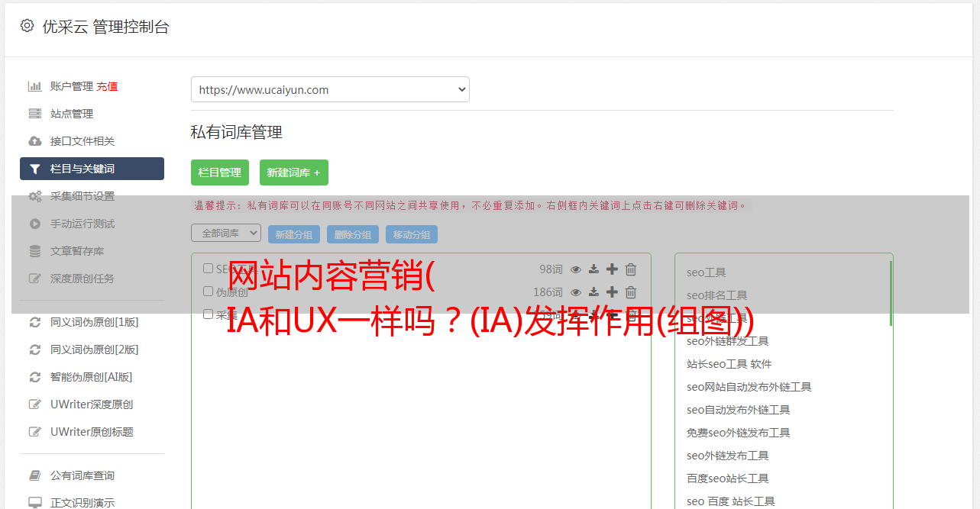Download the 伪原创 186词 library
Viewport: 980px width, 509px height.
tap(593, 292)
